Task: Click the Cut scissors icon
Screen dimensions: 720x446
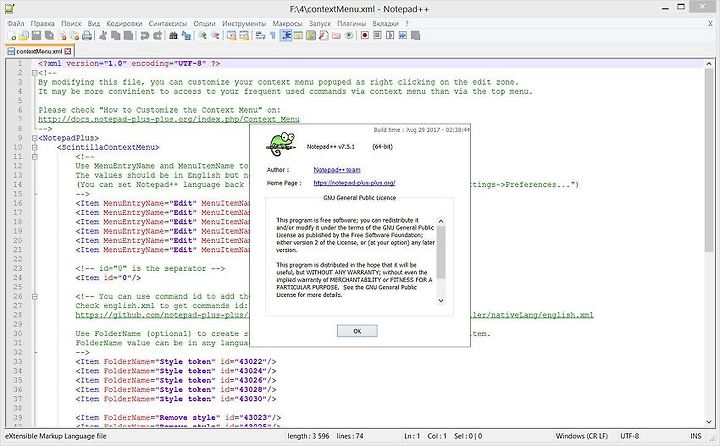Action: tap(103, 35)
